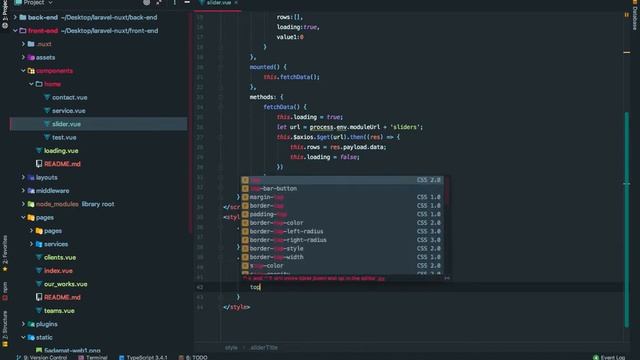Expand the .nuxt folder
Viewport: 640px width, 360px height.
23,44
